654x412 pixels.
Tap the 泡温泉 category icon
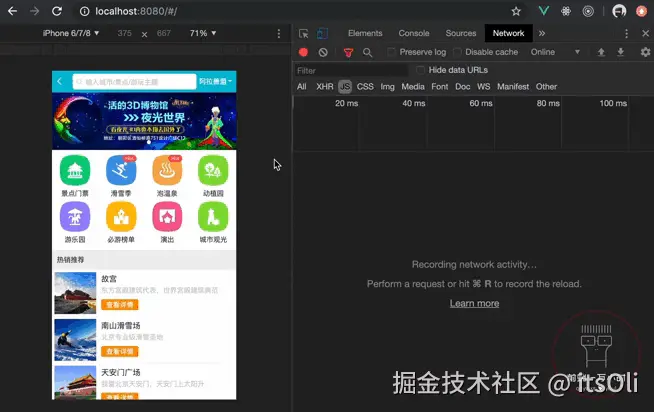pyautogui.click(x=167, y=170)
